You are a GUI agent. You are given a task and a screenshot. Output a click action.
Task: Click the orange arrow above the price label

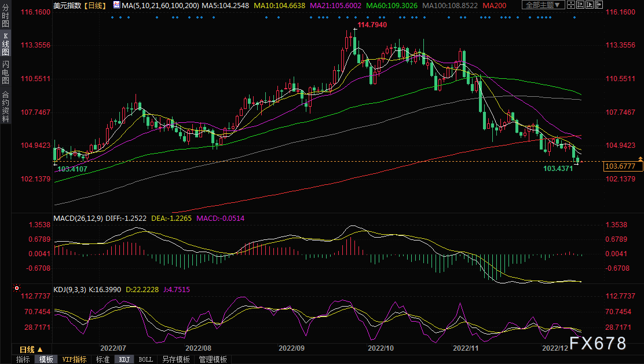640,159
